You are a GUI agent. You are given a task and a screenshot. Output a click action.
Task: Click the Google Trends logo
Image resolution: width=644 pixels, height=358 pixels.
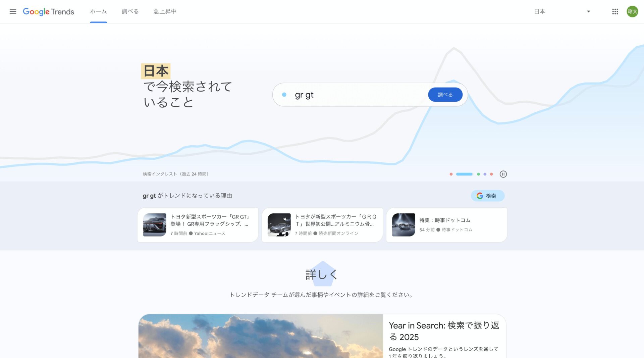point(48,12)
